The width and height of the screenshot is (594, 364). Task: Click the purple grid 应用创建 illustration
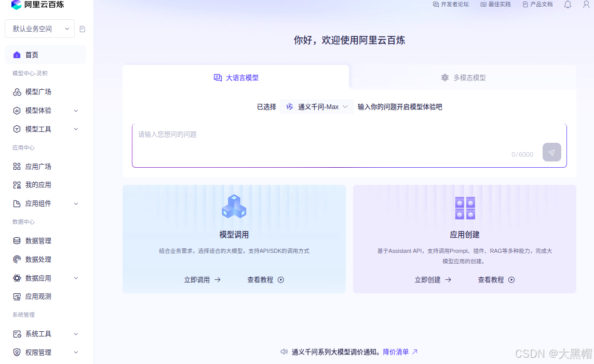click(x=465, y=208)
